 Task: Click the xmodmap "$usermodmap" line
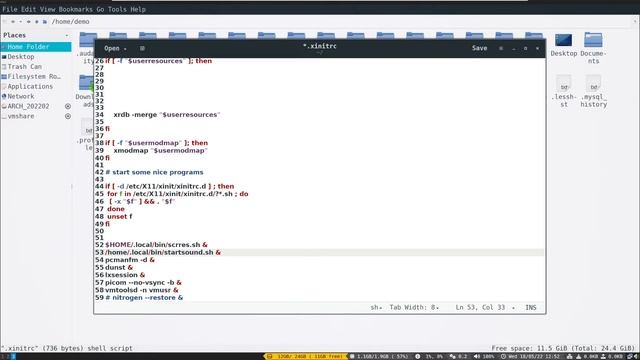tap(160, 151)
